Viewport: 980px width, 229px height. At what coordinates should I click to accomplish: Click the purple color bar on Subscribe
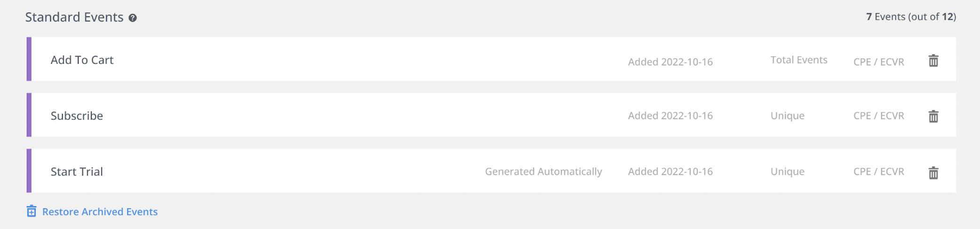(x=29, y=115)
